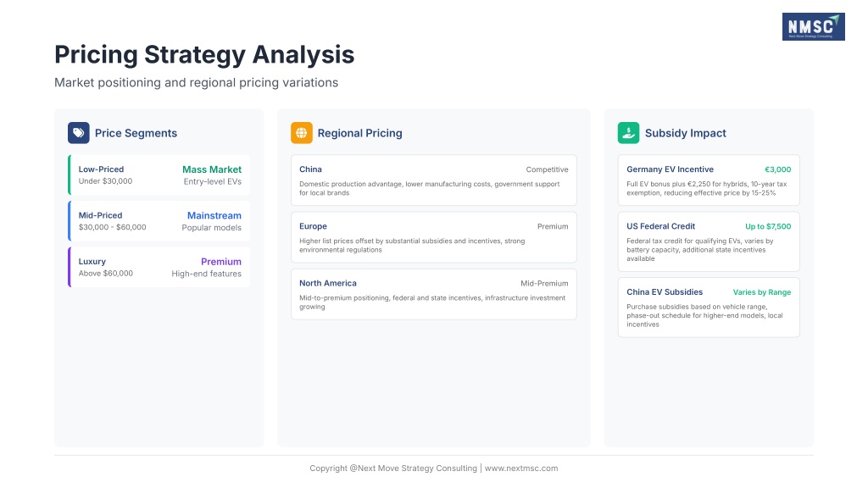Click the money hand icon beside Subsidy Impact
This screenshot has width=868, height=488.
click(628, 133)
